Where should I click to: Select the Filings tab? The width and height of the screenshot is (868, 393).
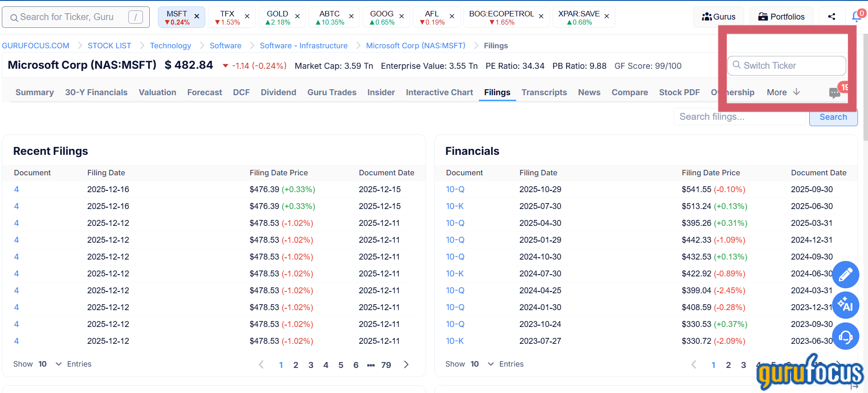(x=497, y=92)
